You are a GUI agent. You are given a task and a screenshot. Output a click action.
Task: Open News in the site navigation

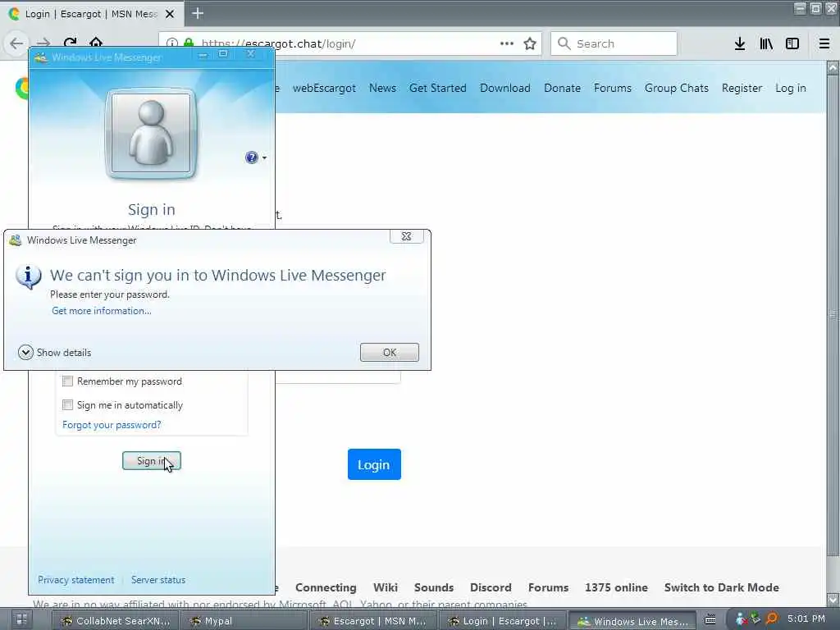(382, 88)
